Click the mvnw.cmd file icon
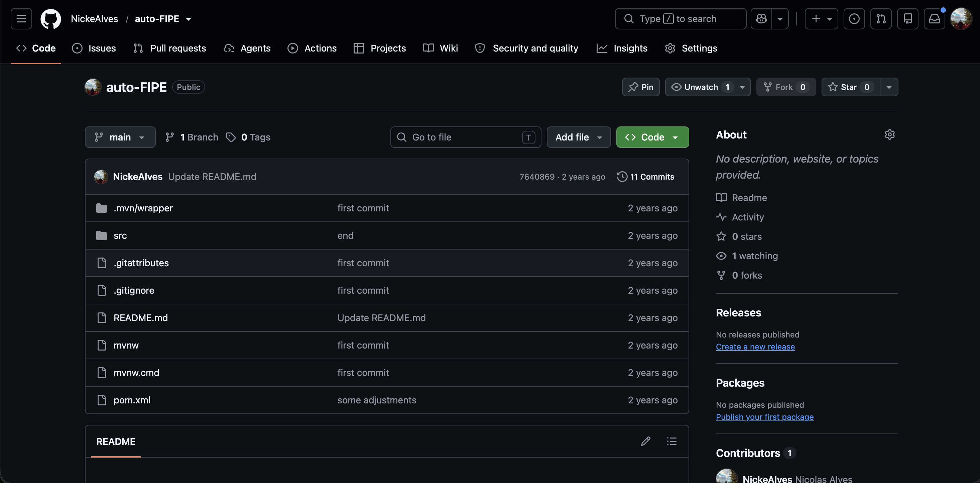Image resolution: width=980 pixels, height=483 pixels. (102, 373)
